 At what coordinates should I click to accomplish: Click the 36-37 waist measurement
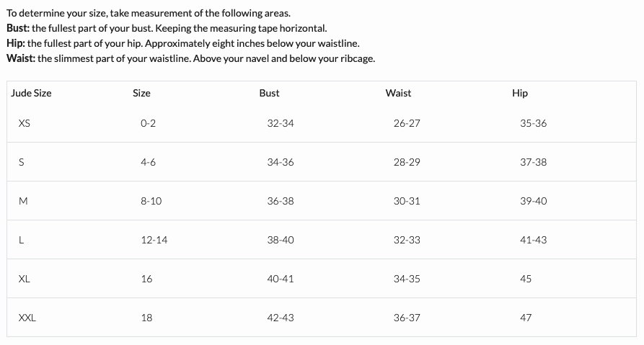pyautogui.click(x=407, y=318)
